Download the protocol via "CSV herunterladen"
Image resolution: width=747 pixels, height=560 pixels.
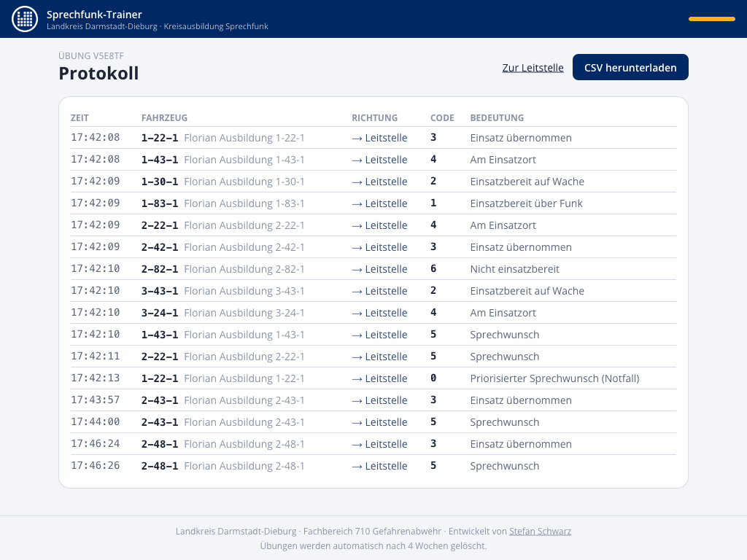coord(630,67)
